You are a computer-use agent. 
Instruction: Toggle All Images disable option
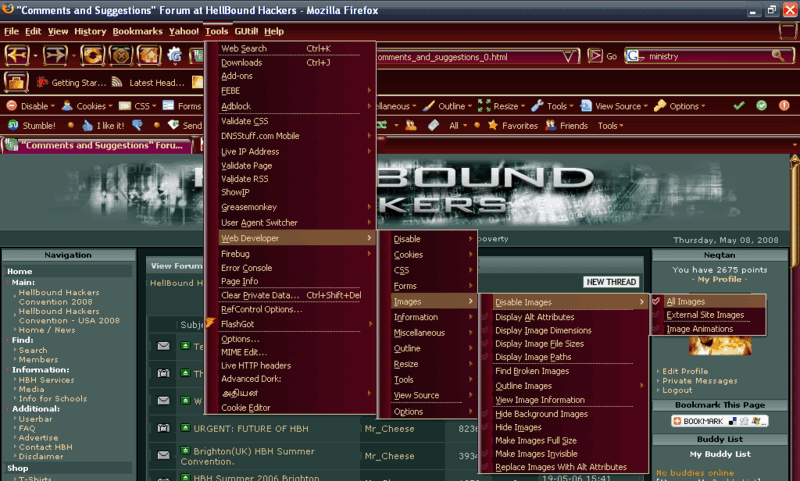710,301
